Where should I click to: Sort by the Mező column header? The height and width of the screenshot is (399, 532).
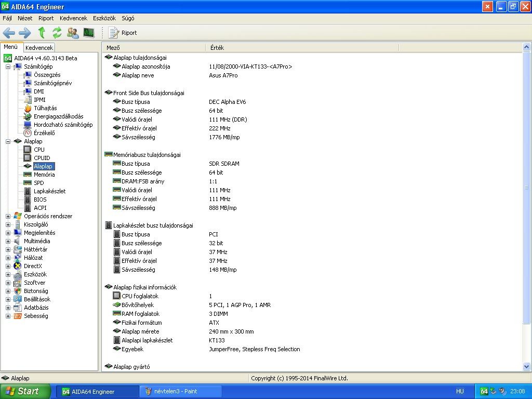pyautogui.click(x=154, y=48)
